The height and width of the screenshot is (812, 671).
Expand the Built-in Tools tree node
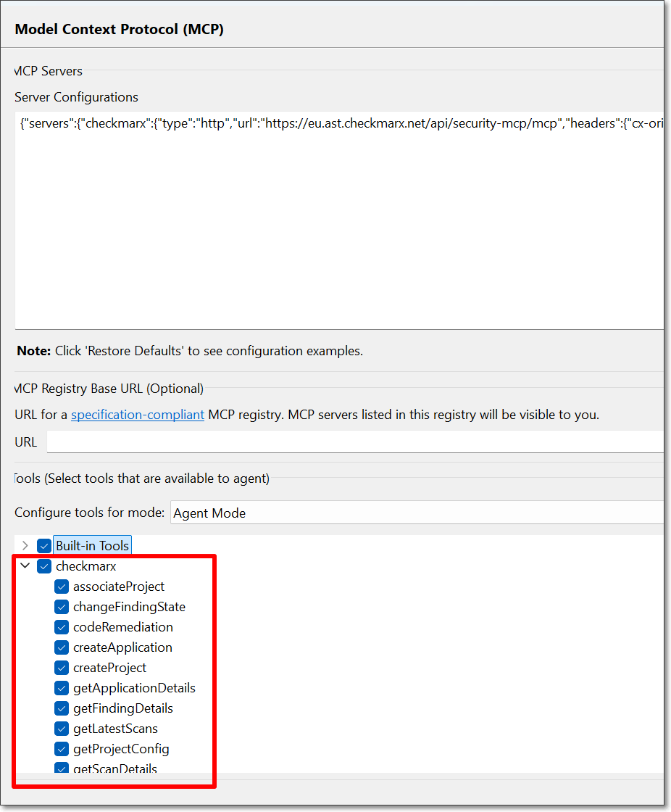tap(25, 546)
